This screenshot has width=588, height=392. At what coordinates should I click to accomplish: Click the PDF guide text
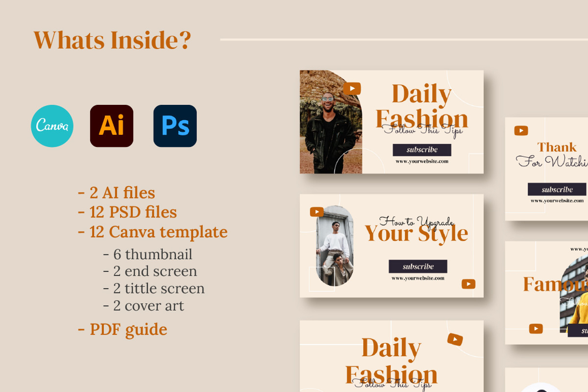tap(122, 329)
